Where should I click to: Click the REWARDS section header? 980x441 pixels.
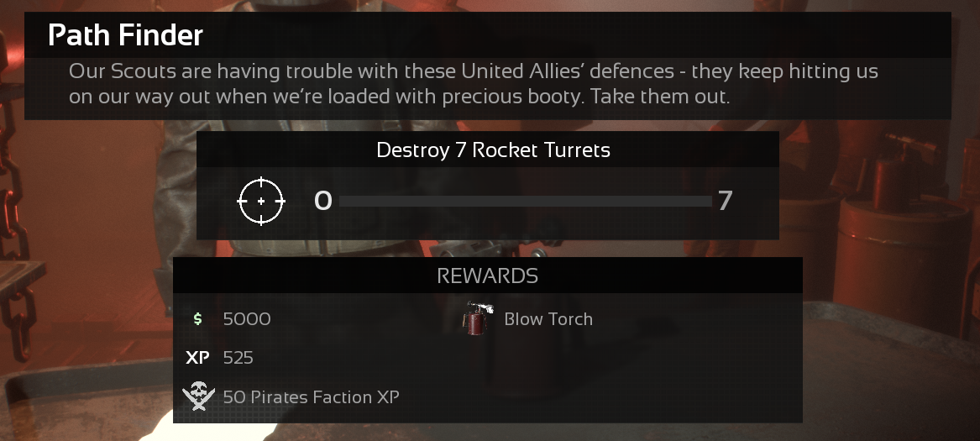point(488,276)
